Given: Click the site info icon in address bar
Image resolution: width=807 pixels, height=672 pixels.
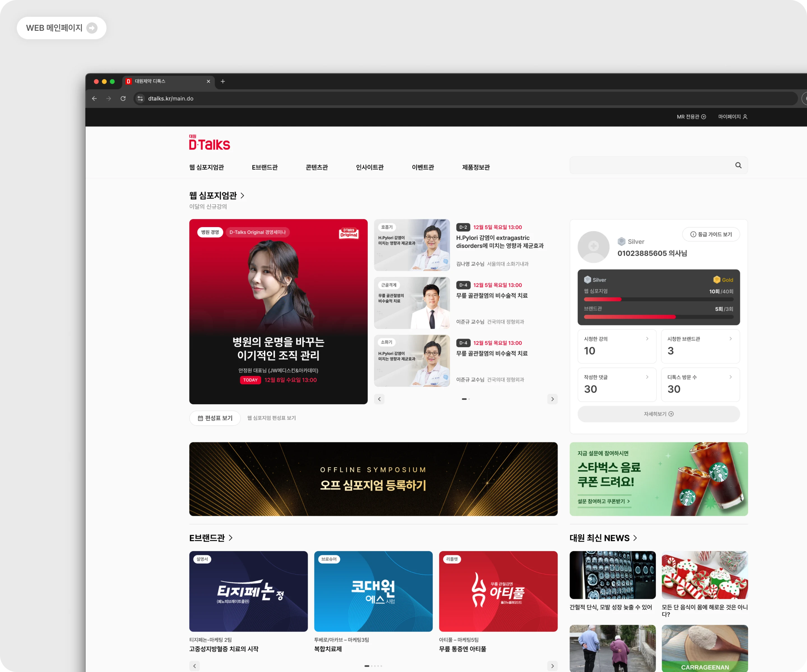Looking at the screenshot, I should pyautogui.click(x=140, y=99).
